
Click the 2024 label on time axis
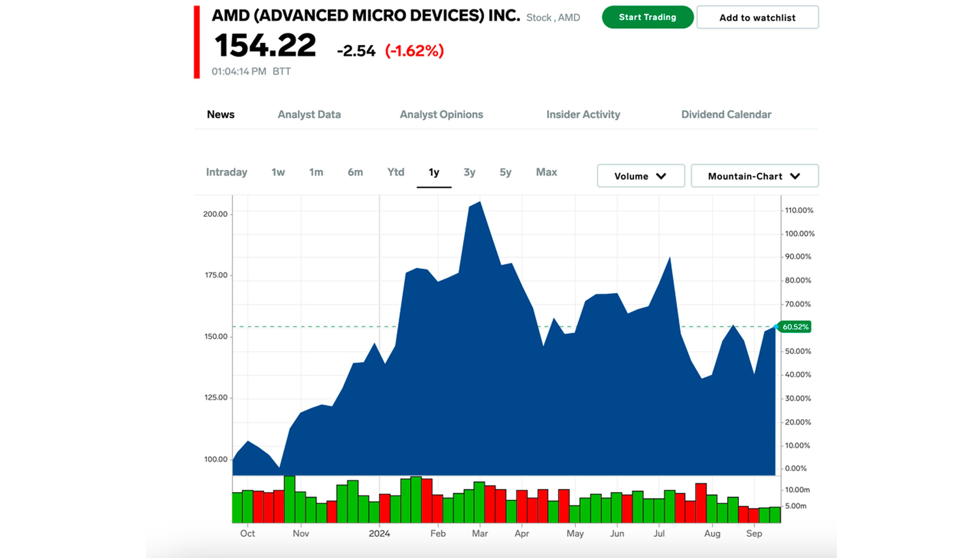(x=379, y=534)
